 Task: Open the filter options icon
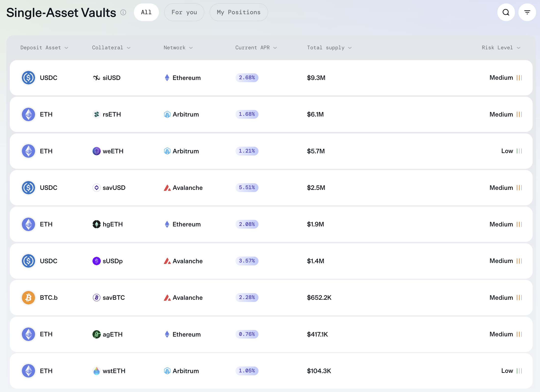(x=527, y=12)
